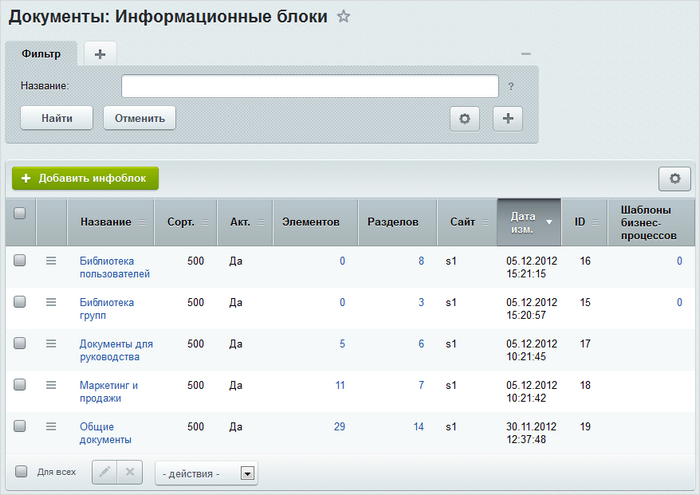Click ID value 19 cell
Screen dimensions: 700x495
[585, 427]
